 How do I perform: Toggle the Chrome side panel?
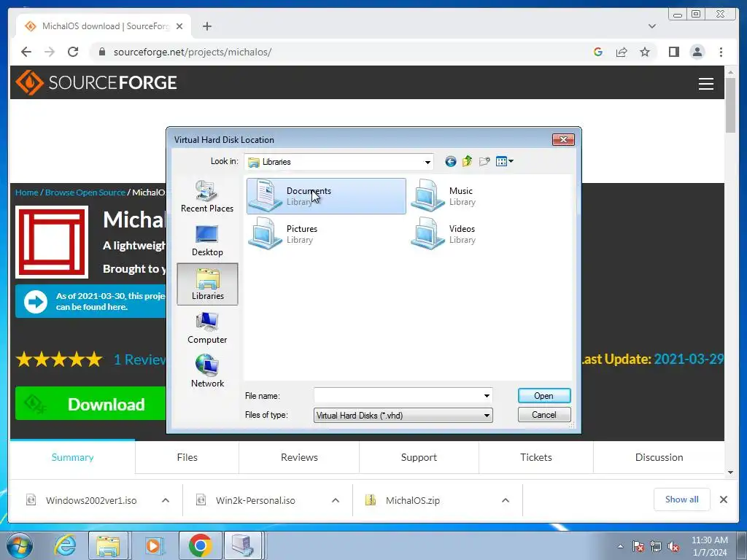point(673,52)
